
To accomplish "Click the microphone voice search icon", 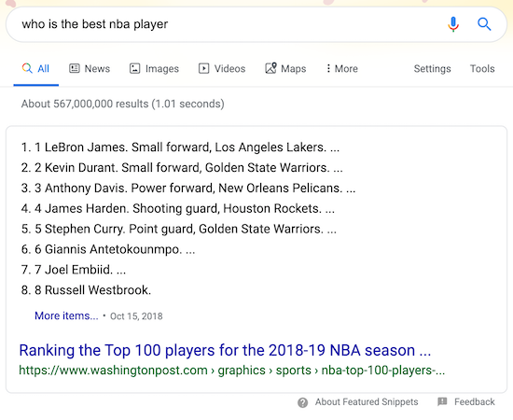I will [453, 24].
